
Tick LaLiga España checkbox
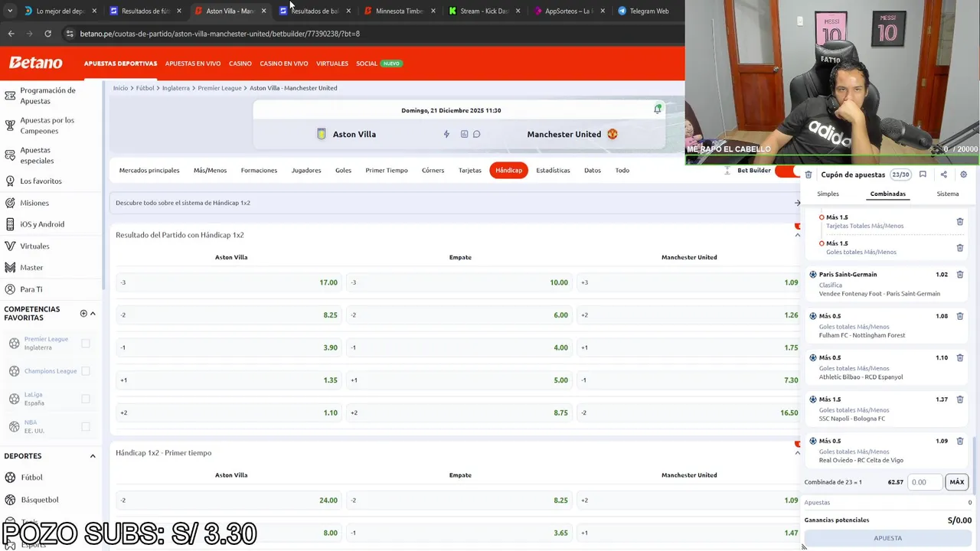tap(86, 399)
